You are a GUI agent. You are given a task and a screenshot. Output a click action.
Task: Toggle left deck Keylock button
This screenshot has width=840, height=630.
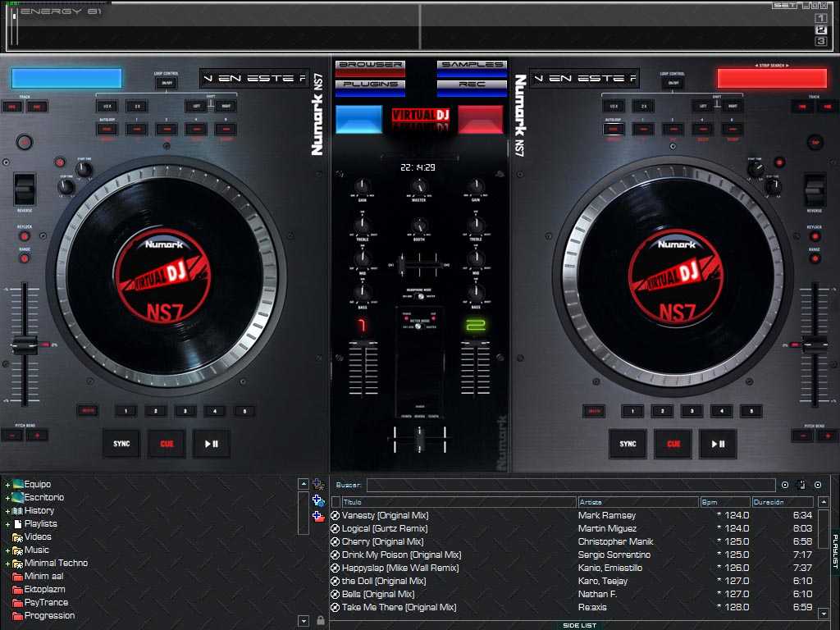[24, 236]
